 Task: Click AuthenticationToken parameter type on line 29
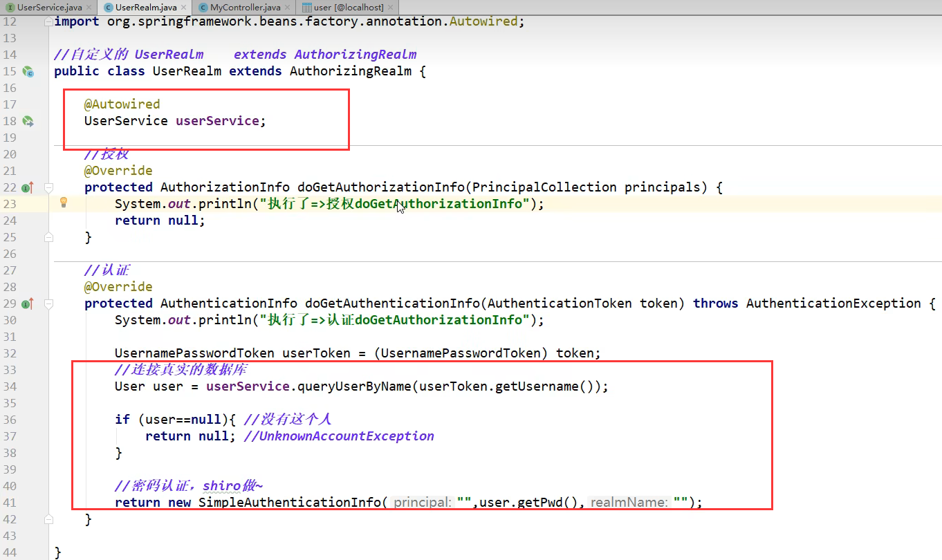[560, 304]
